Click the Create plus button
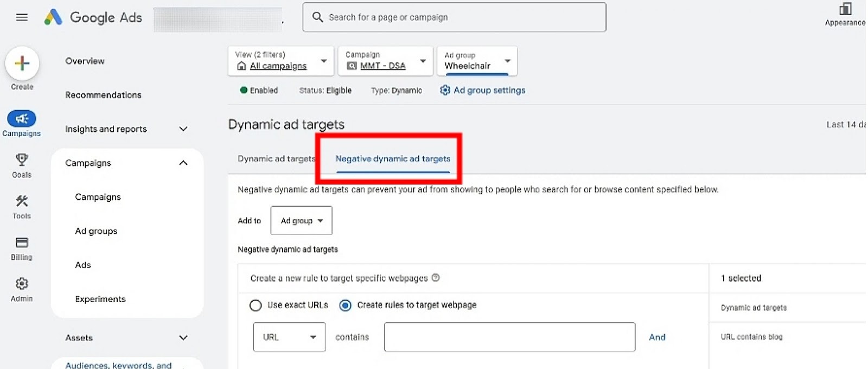Image resolution: width=868 pixels, height=369 pixels. [22, 63]
